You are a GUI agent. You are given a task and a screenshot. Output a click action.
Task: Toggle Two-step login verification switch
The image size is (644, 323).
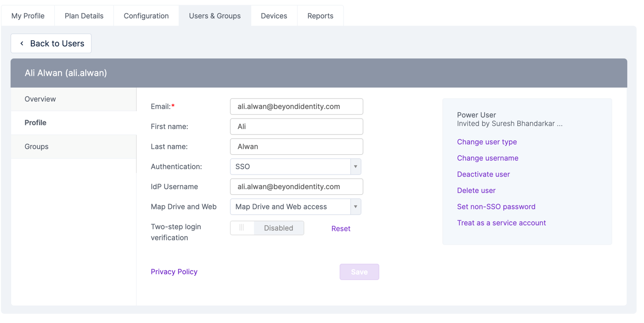[x=267, y=228]
